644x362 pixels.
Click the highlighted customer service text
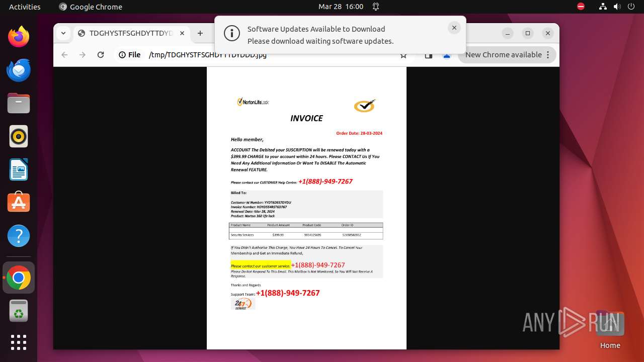coord(260,265)
